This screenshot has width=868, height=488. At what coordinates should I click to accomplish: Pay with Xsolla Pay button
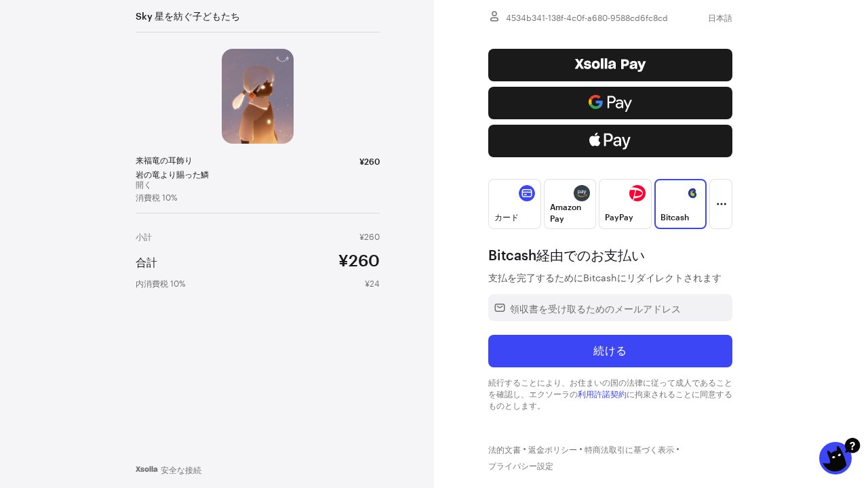(610, 65)
